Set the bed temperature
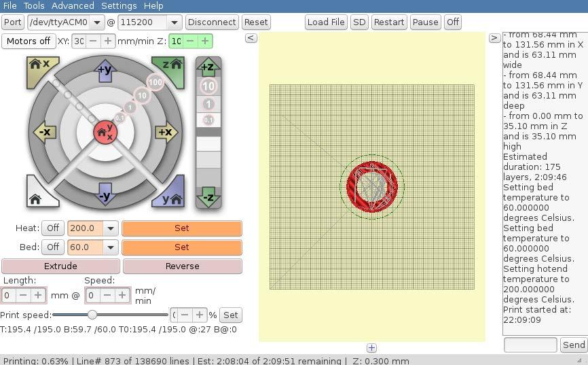 click(182, 247)
